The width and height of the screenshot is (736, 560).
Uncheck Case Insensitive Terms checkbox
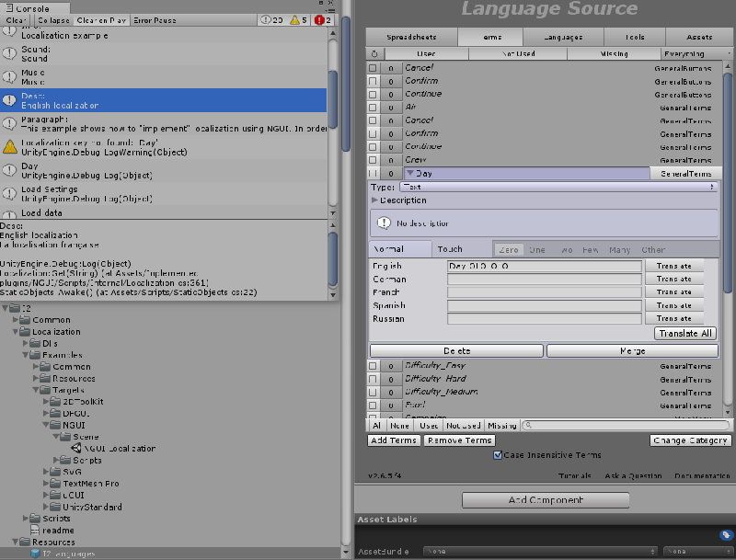pos(498,455)
